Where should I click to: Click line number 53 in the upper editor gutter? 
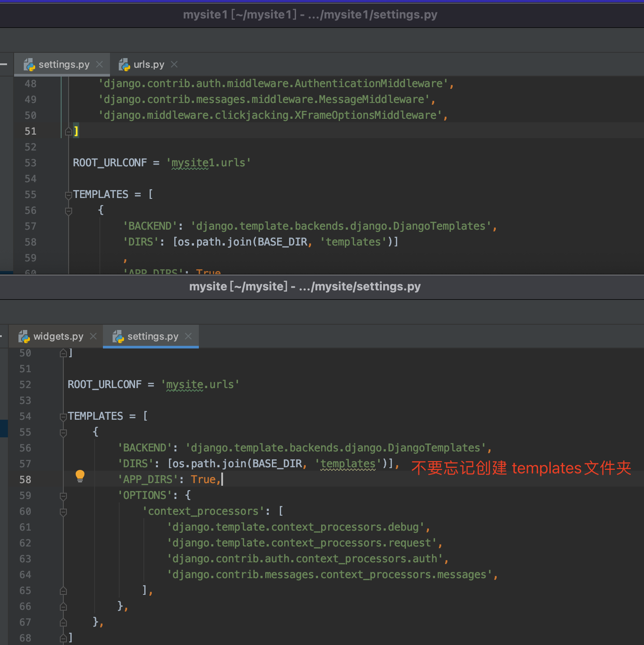(x=30, y=163)
